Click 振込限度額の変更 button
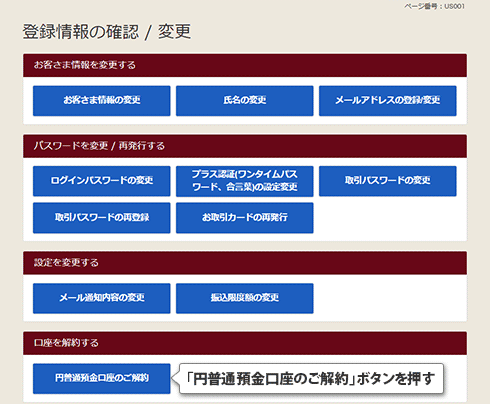Image resolution: width=490 pixels, height=404 pixels. tap(245, 298)
